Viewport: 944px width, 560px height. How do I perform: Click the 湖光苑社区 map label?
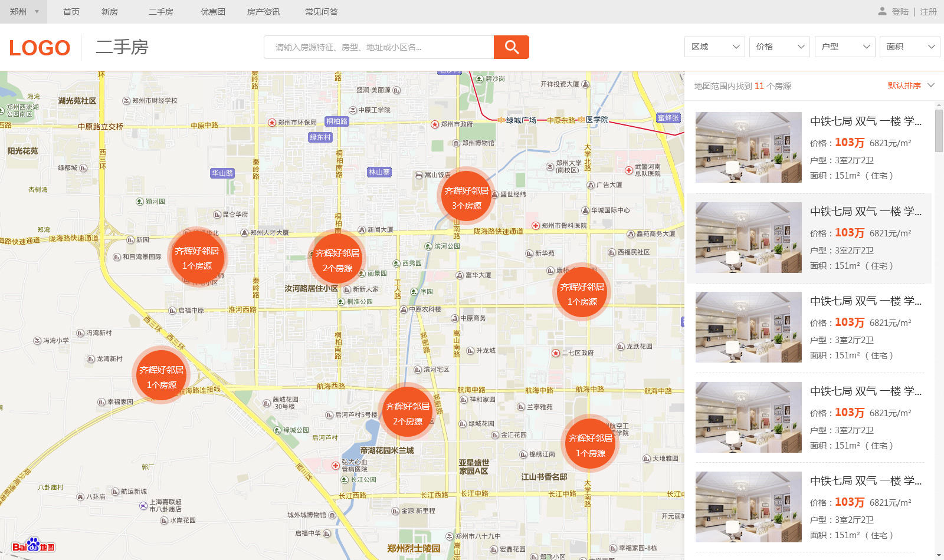point(77,101)
